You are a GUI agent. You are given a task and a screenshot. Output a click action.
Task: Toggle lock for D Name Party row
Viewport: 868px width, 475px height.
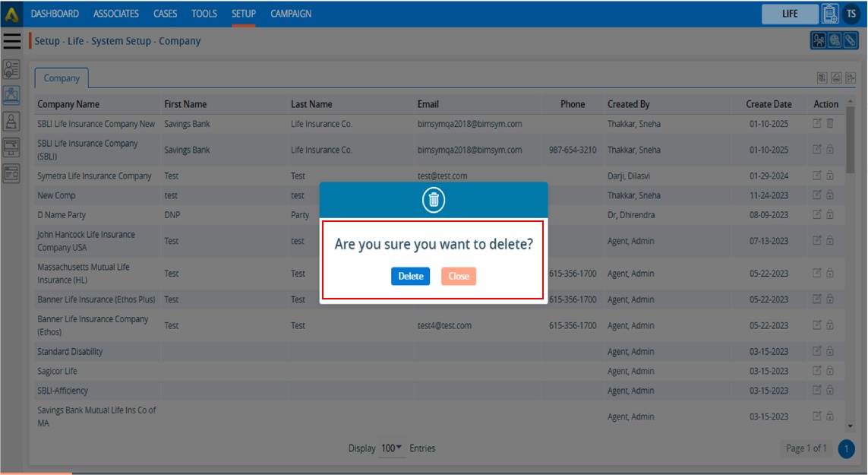830,215
